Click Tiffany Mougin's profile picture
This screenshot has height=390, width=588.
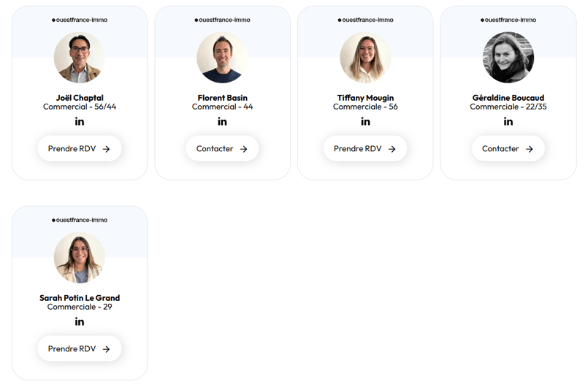tap(365, 58)
